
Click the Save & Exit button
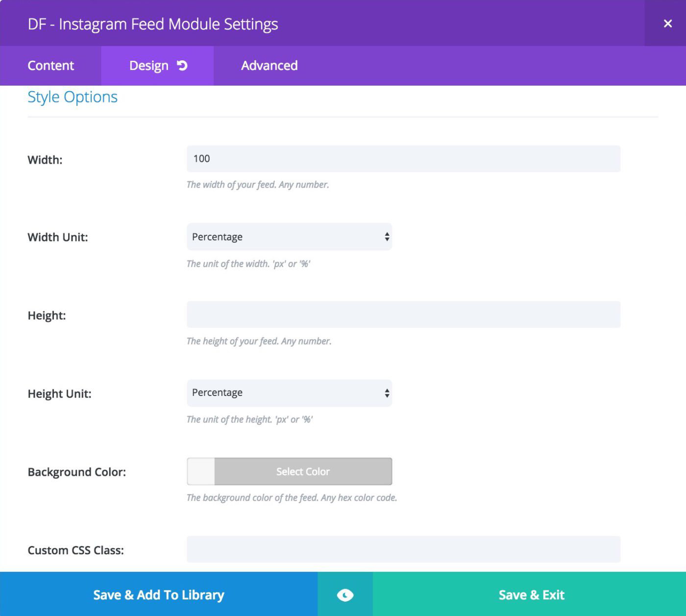tap(530, 594)
